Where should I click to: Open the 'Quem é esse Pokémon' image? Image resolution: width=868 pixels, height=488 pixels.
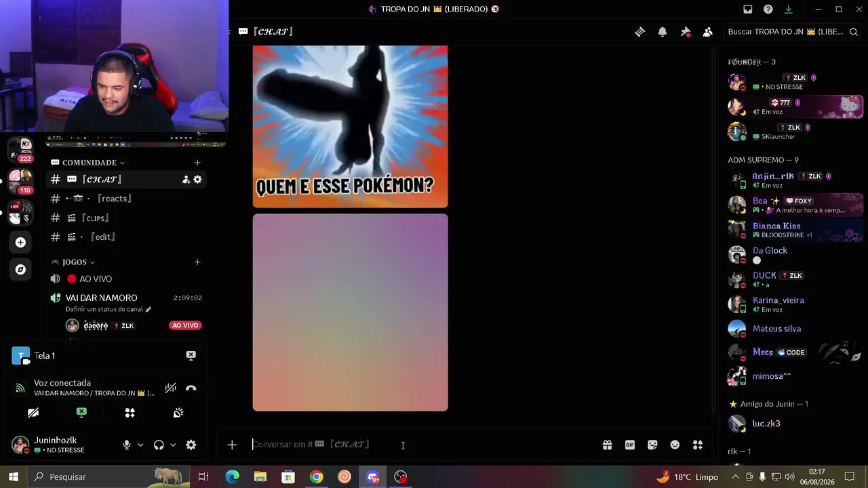tap(351, 127)
